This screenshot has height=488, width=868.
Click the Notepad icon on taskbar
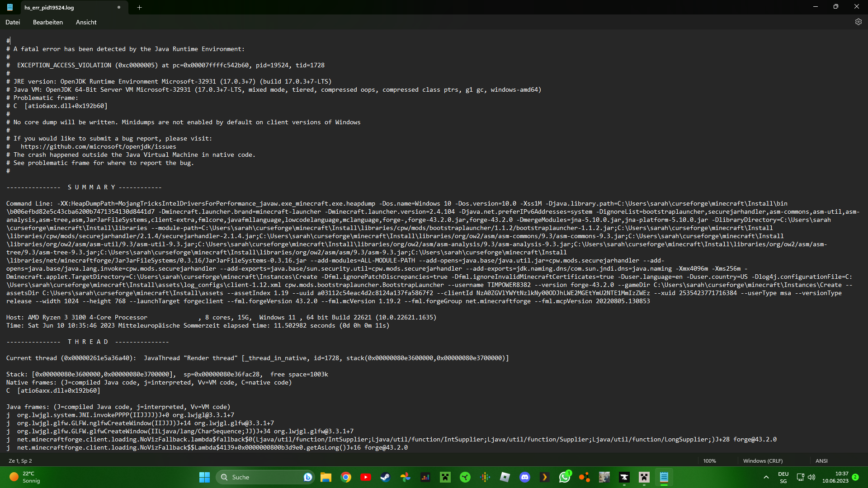(664, 477)
